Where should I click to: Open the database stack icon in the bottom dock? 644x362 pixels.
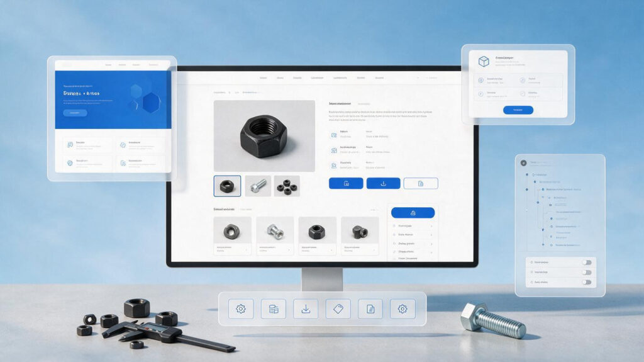tap(273, 308)
